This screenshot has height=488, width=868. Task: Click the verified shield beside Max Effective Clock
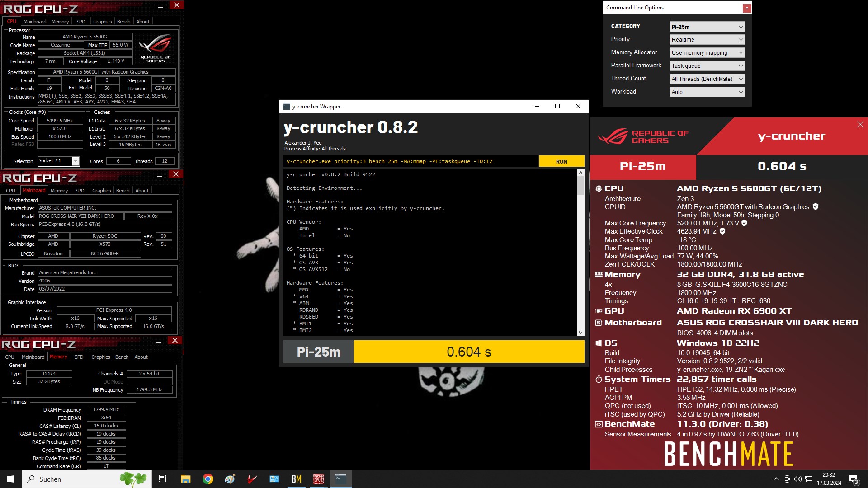722,231
